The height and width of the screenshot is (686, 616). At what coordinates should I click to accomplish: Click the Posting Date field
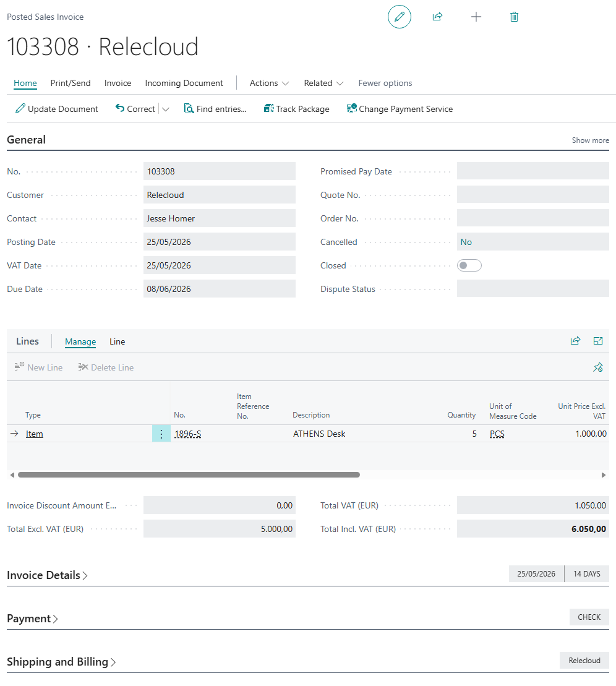(219, 242)
